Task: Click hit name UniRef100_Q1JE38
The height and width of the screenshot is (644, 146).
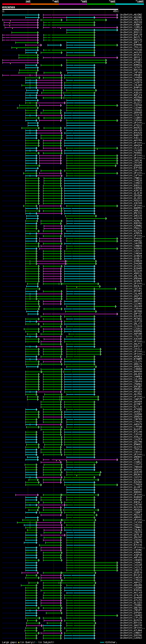Action: pyautogui.click(x=131, y=193)
